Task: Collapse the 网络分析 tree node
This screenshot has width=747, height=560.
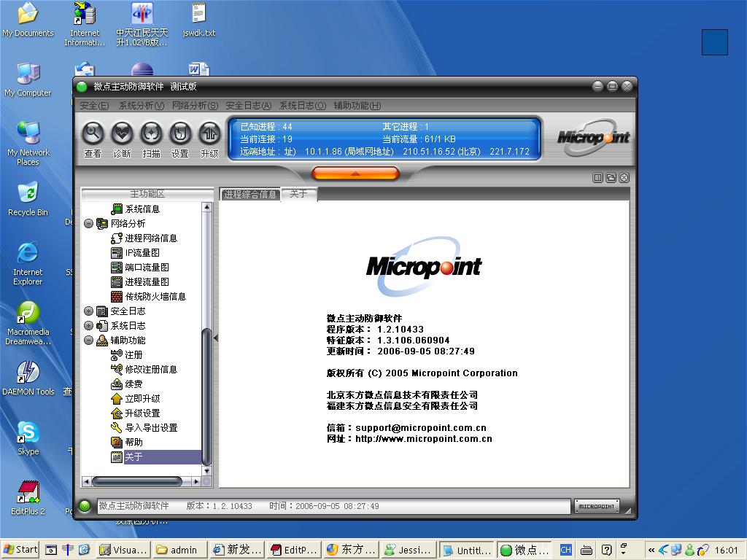Action: (x=88, y=223)
